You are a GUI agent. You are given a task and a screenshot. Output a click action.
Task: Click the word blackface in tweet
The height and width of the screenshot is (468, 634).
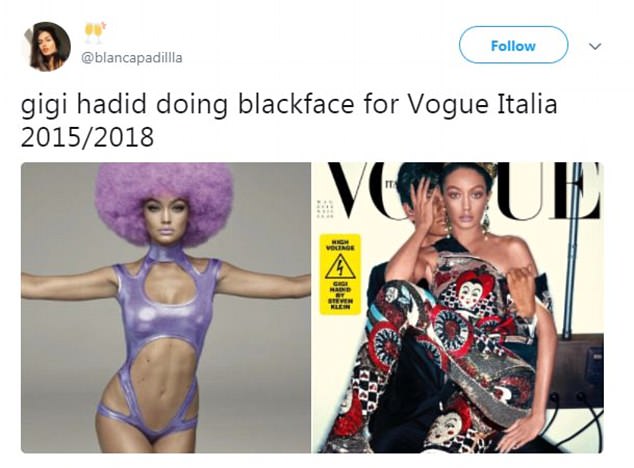click(296, 104)
